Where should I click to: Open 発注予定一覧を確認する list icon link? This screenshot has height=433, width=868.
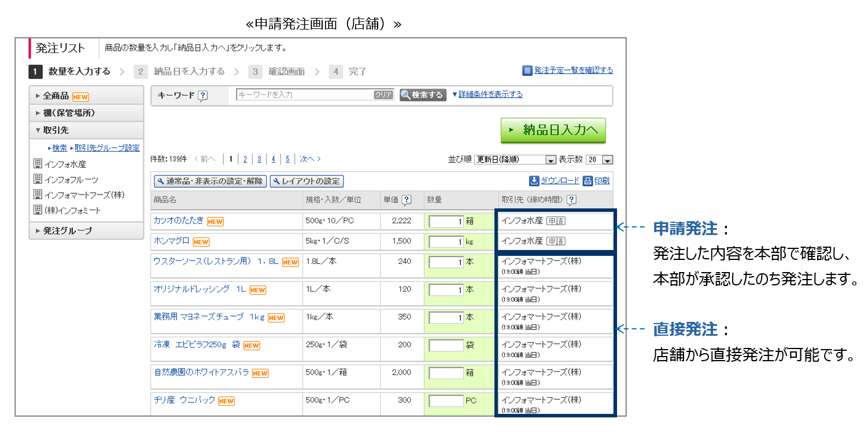pos(527,71)
